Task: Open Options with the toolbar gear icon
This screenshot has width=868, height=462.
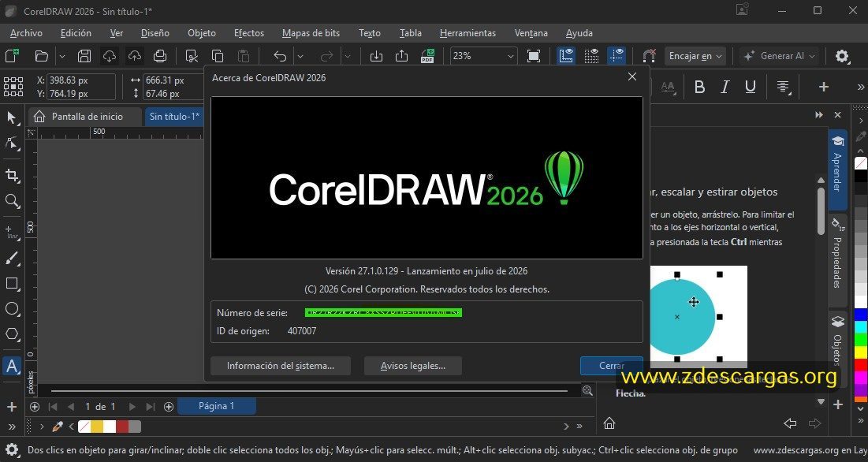Action: point(842,56)
